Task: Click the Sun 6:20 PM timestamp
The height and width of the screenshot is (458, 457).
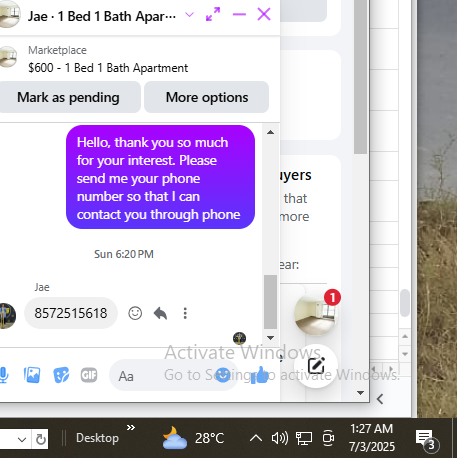Action: point(124,254)
